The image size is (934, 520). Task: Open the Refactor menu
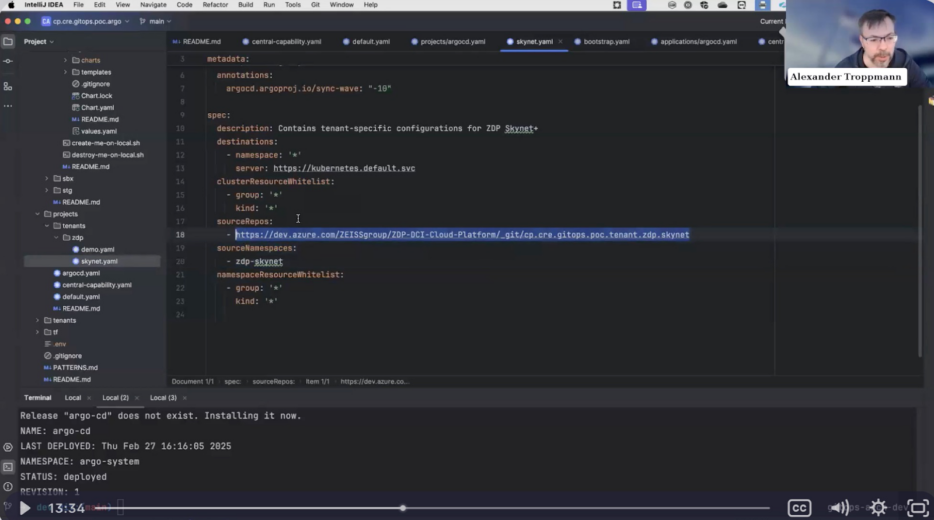215,5
